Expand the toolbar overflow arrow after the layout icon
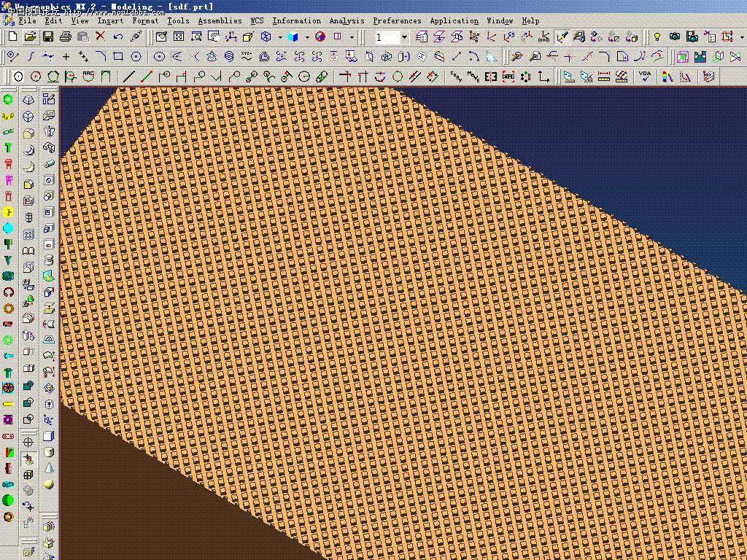This screenshot has width=747, height=560. click(352, 36)
